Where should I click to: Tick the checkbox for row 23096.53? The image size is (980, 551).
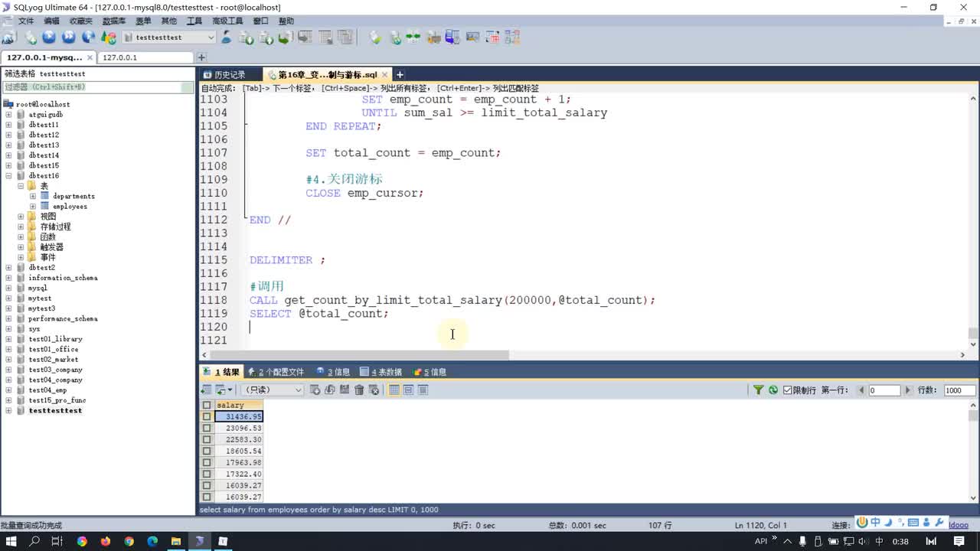pos(207,429)
